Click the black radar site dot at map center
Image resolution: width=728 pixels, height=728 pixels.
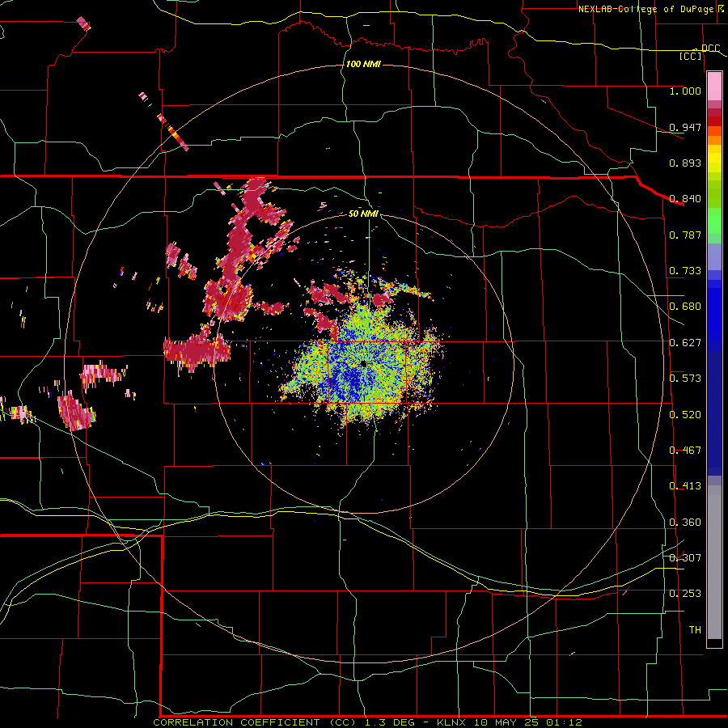[363, 364]
